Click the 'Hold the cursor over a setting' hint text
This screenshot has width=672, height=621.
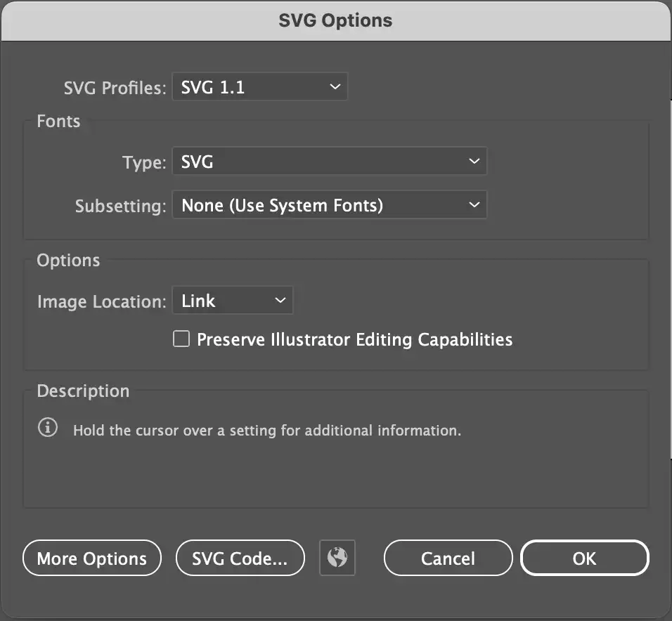267,430
